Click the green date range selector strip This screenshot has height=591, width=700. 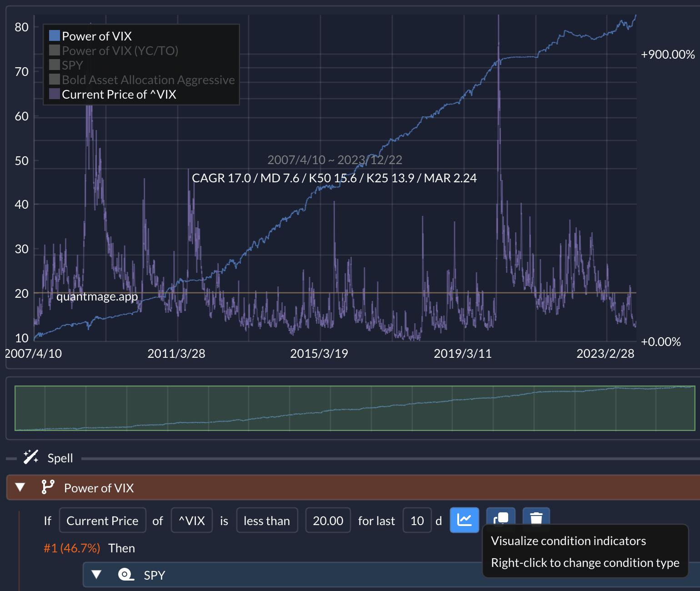355,408
